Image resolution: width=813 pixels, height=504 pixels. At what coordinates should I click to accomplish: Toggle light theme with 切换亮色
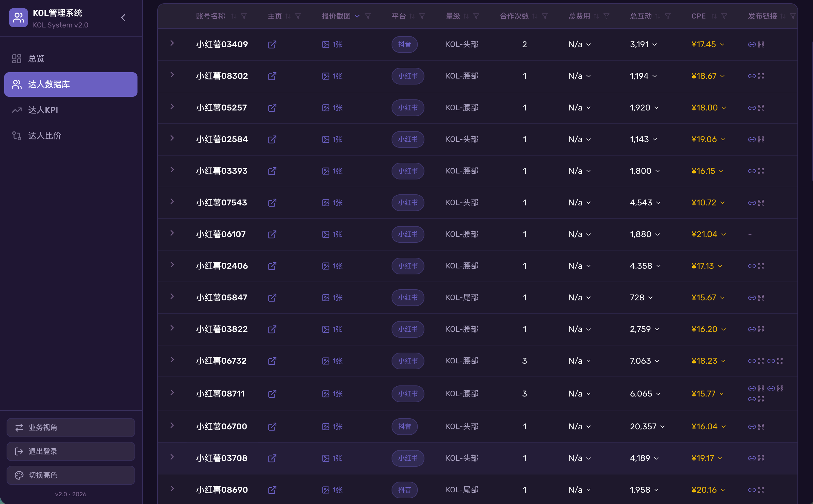coord(71,475)
